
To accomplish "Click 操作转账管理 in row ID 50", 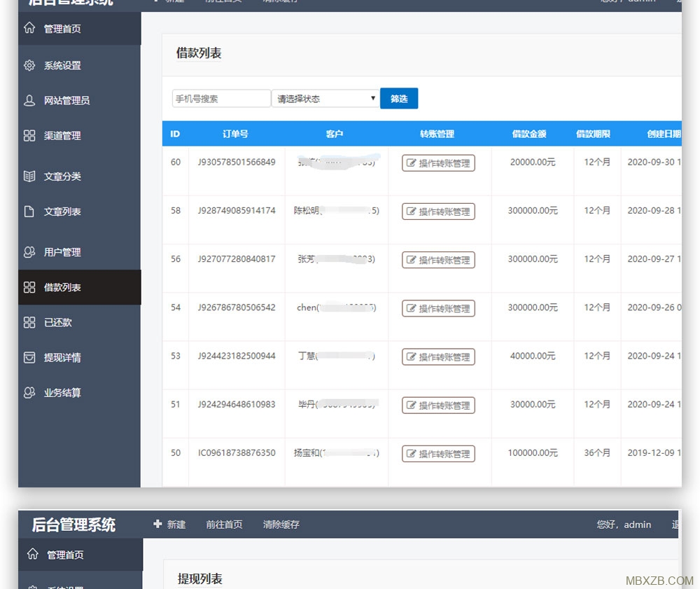I will 438,454.
